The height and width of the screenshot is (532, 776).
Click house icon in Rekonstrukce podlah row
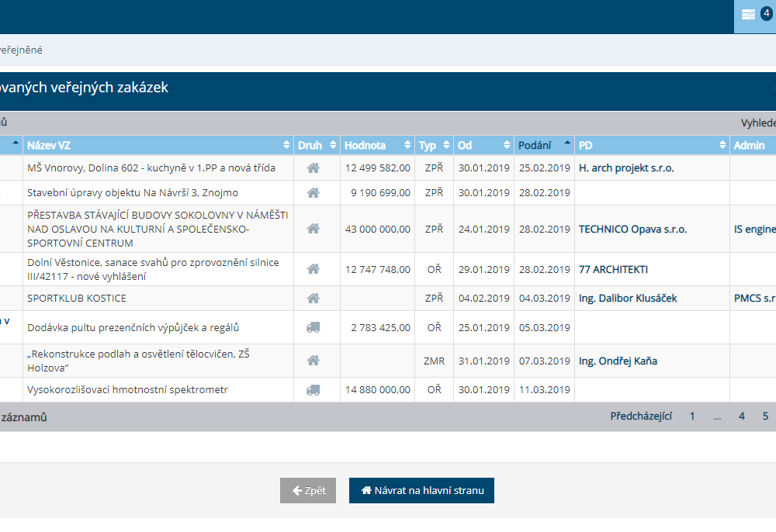click(x=314, y=361)
